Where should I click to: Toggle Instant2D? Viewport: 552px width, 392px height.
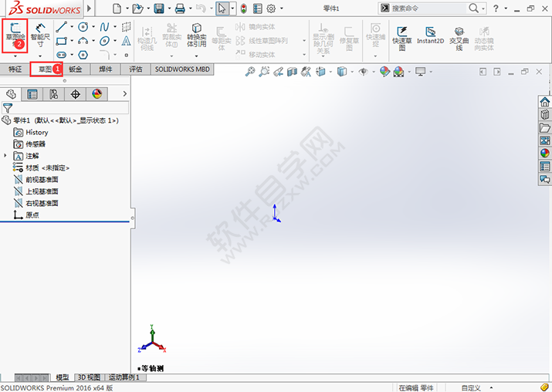430,35
